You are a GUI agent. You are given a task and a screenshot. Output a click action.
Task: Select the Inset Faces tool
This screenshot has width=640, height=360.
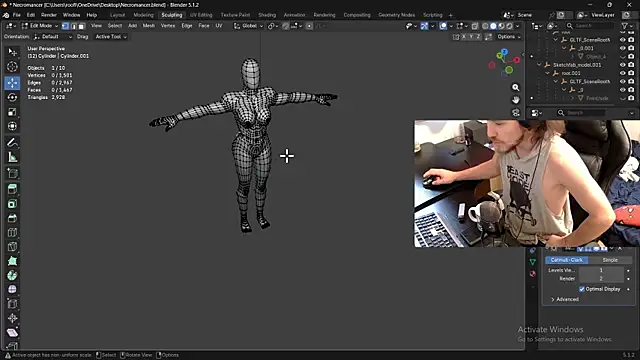[x=12, y=204]
